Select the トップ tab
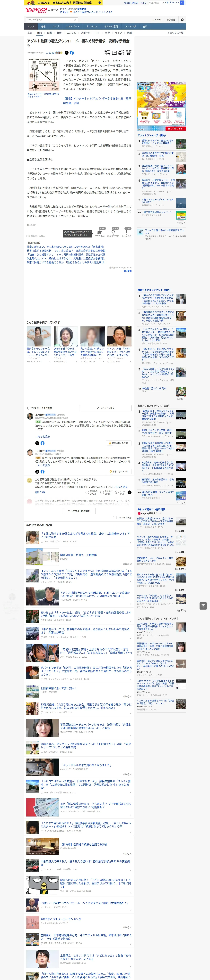Image resolution: width=210 pixels, height=980 pixels. [31, 27]
